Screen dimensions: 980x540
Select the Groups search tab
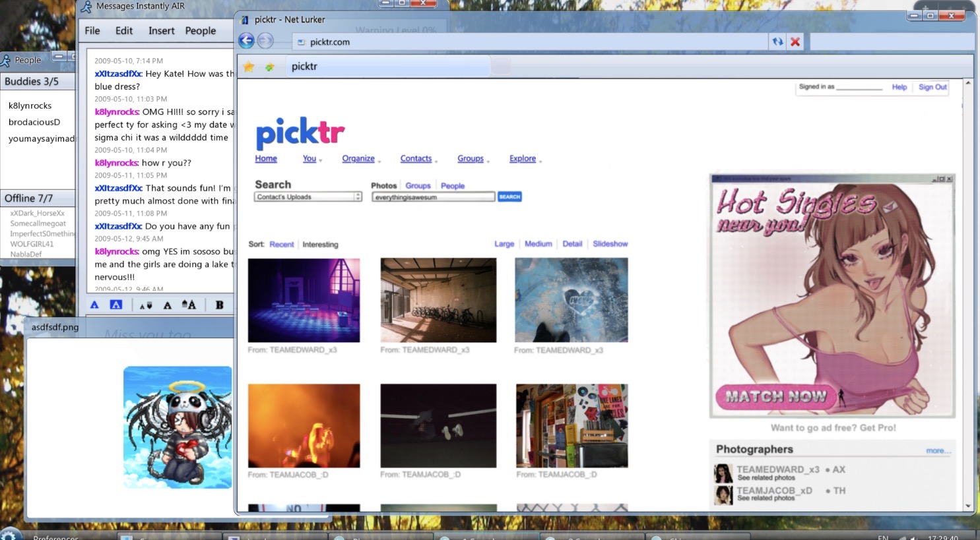point(418,186)
